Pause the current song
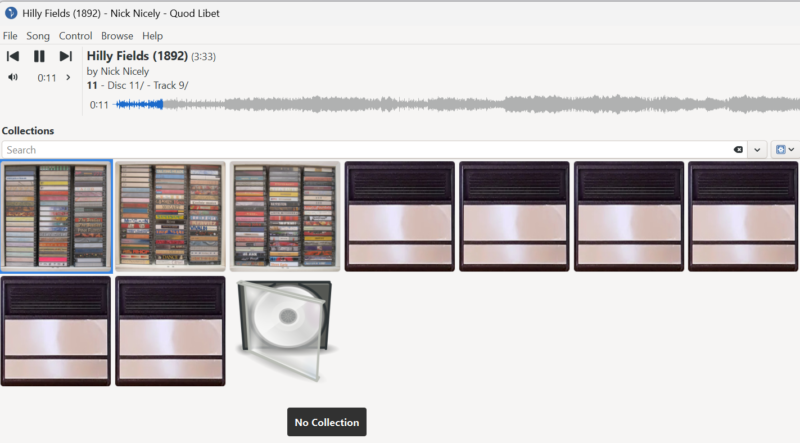Screen dimensions: 800x443 (39, 57)
